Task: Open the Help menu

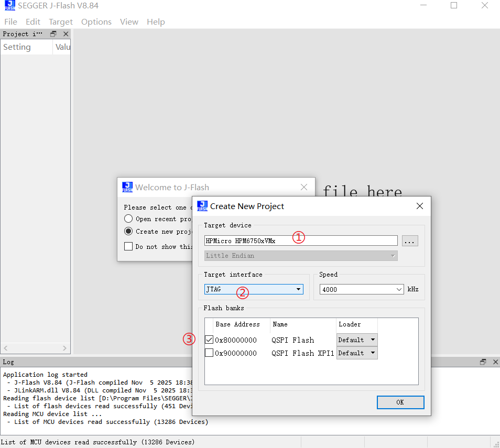Action: (x=156, y=21)
